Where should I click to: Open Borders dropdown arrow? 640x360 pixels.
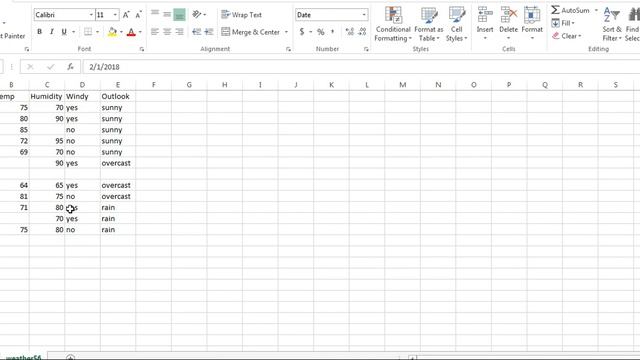[x=98, y=32]
